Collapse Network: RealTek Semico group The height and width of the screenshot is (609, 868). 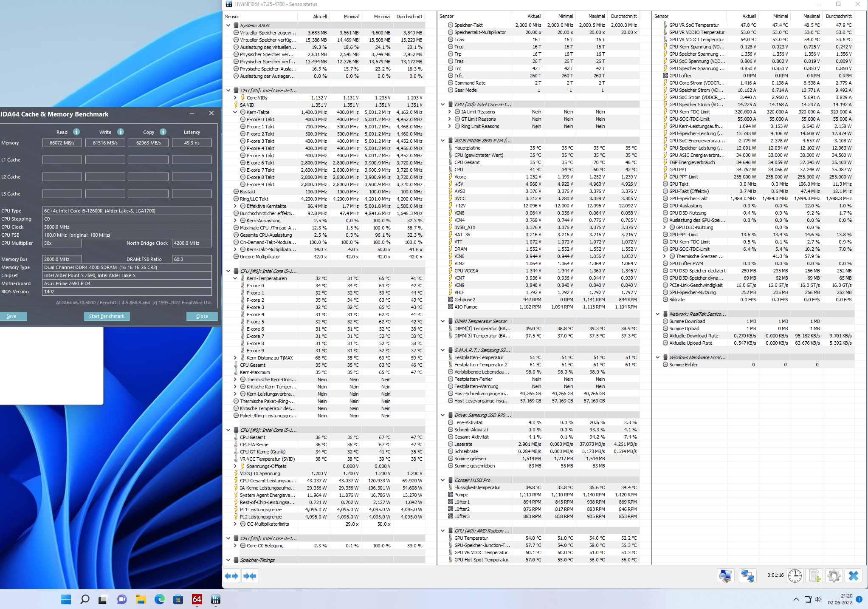658,314
